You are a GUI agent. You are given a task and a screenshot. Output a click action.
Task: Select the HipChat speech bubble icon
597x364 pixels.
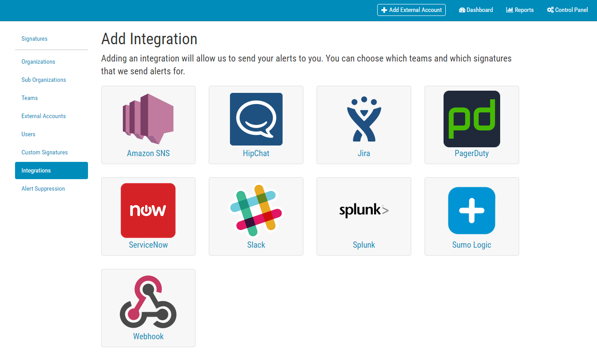256,119
